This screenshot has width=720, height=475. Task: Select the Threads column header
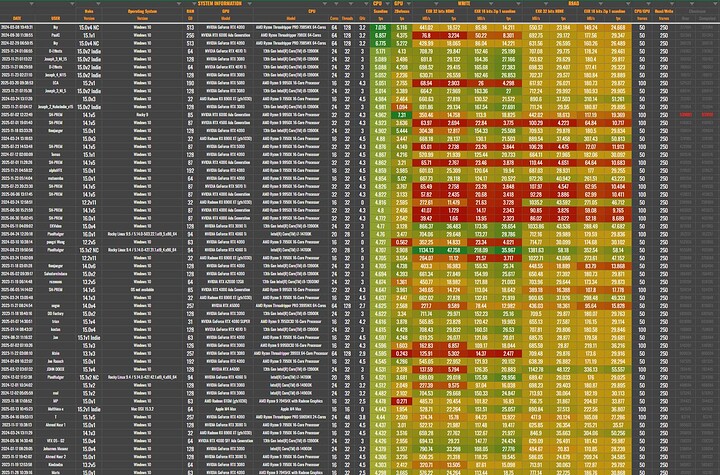(x=348, y=18)
